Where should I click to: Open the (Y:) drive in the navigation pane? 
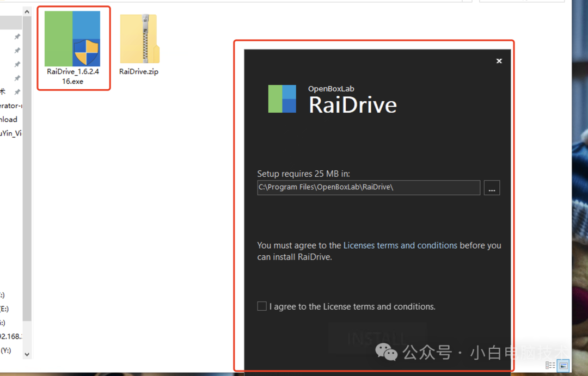[5, 350]
